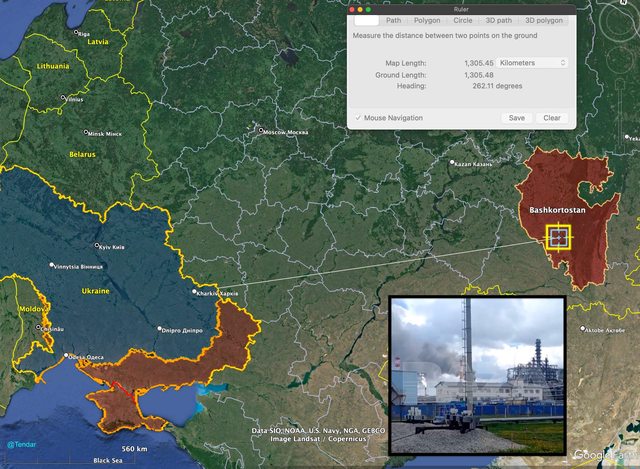Click the inset refinery smoke photo
Screen dimensions: 640x469
pos(477,375)
